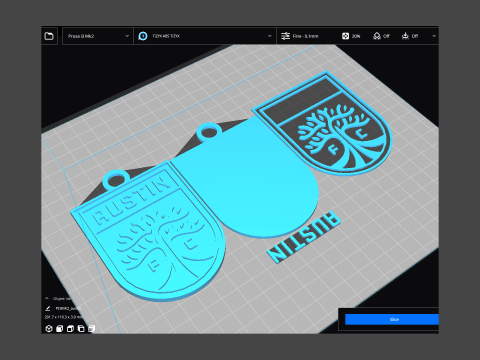Click the support Off indicator icon
Image resolution: width=480 pixels, height=360 pixels.
377,36
